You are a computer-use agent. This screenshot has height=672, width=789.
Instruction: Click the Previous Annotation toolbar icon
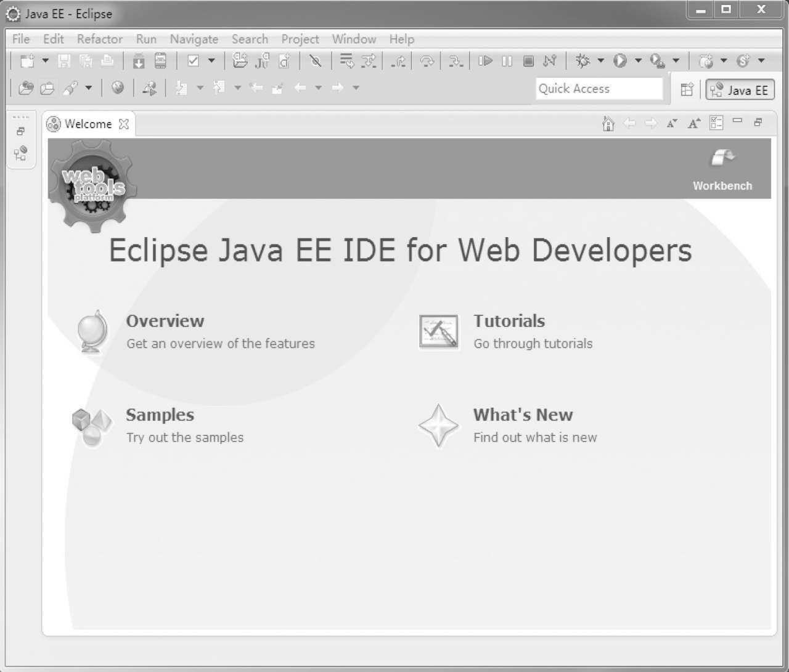pyautogui.click(x=219, y=88)
